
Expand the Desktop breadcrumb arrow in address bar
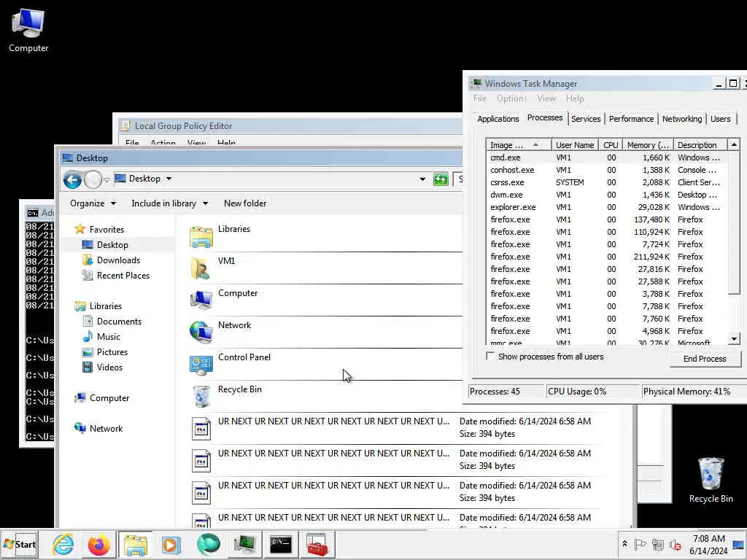pyautogui.click(x=169, y=179)
